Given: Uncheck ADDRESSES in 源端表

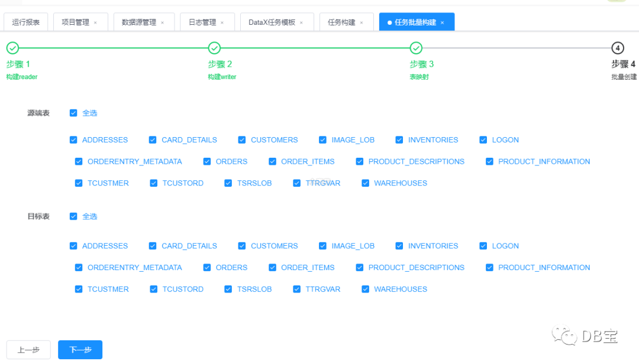Looking at the screenshot, I should coord(73,139).
